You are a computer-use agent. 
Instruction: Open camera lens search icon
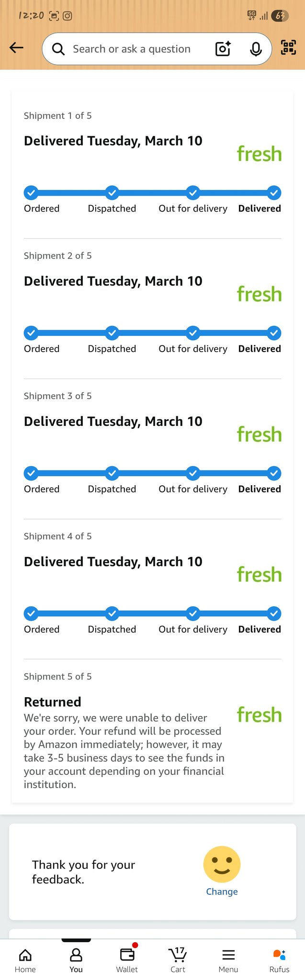(x=223, y=49)
